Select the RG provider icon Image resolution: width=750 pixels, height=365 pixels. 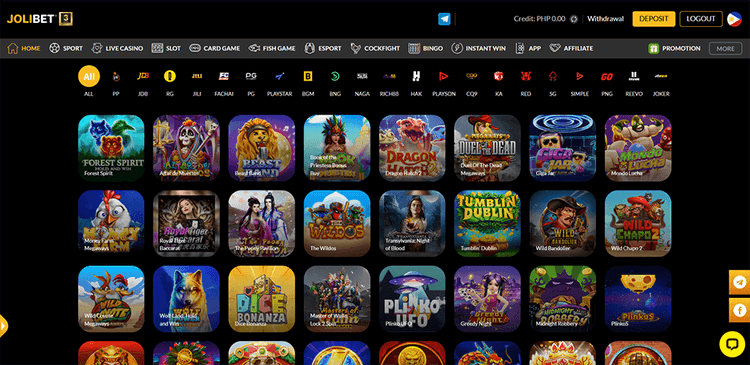coord(170,77)
